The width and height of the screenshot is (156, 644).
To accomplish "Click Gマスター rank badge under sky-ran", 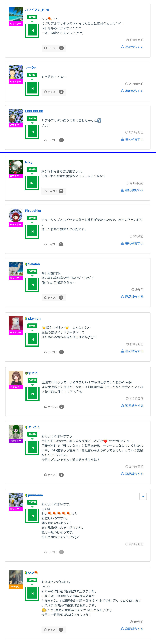I will [16, 332].
